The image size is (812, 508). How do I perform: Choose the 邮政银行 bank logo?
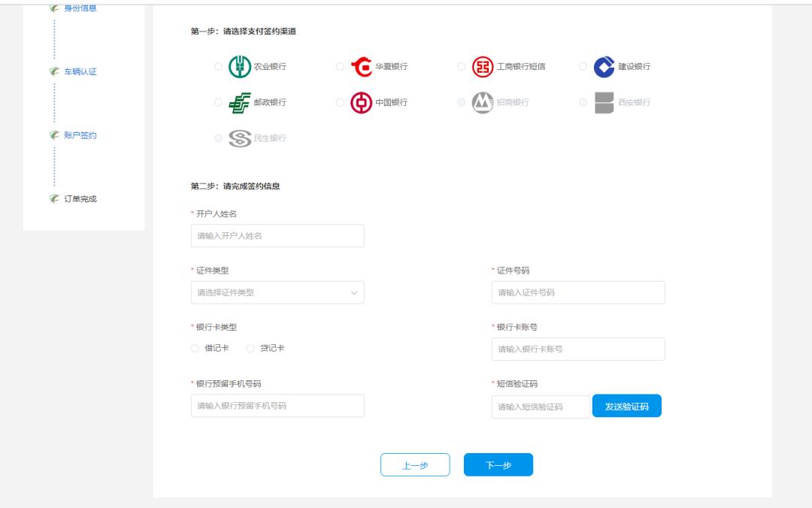click(x=241, y=104)
